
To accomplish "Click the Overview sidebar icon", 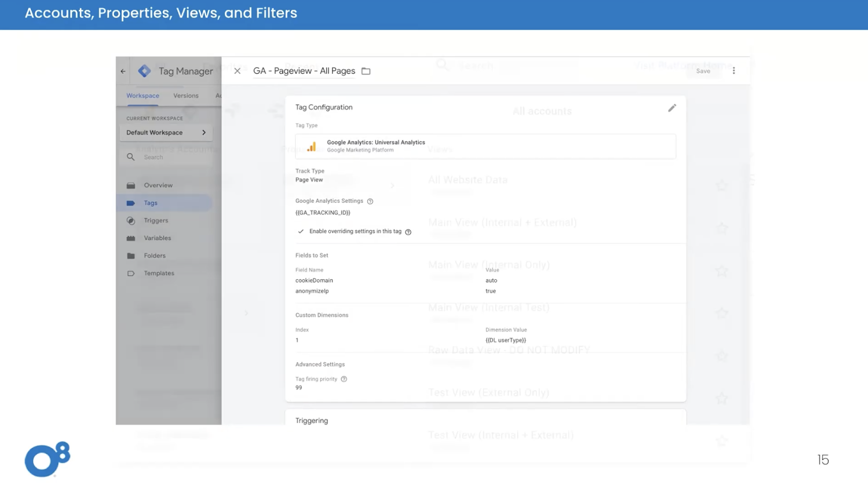I will (x=131, y=186).
